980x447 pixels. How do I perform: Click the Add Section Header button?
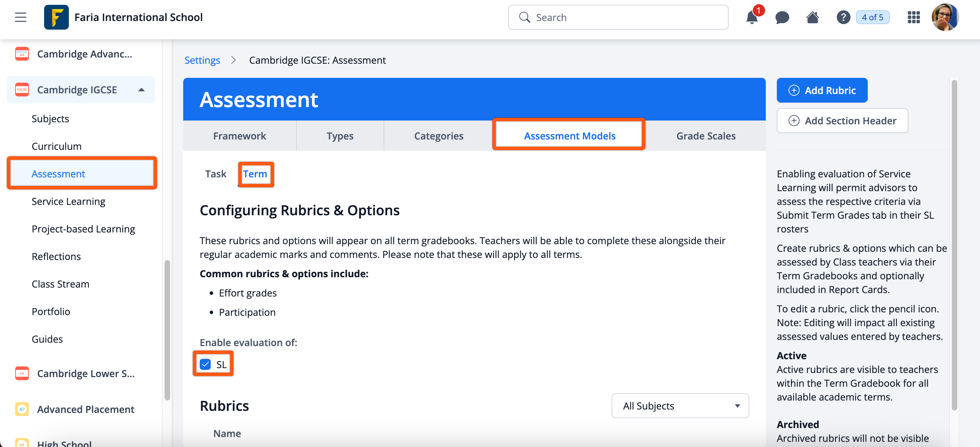point(842,121)
